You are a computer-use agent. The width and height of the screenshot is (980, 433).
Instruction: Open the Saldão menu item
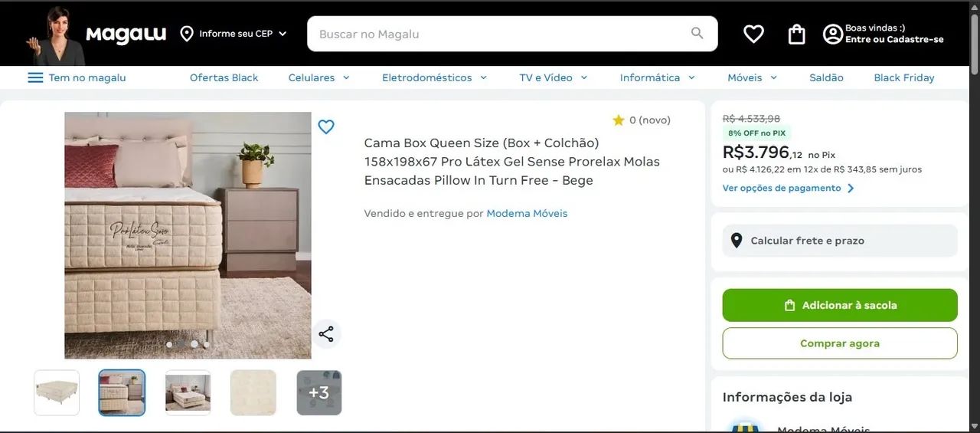826,77
